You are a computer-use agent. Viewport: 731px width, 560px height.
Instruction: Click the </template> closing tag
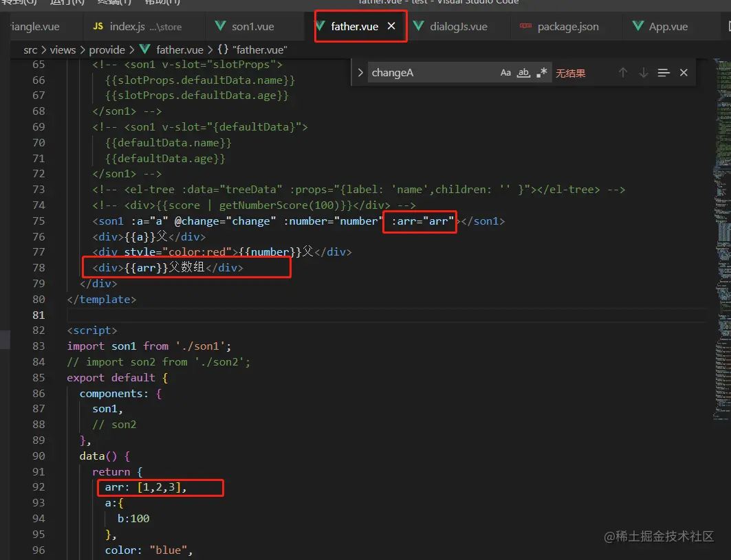[x=102, y=299]
